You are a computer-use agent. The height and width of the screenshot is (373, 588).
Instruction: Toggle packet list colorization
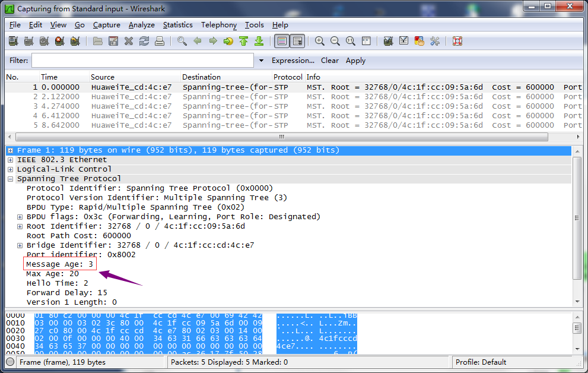pos(282,41)
